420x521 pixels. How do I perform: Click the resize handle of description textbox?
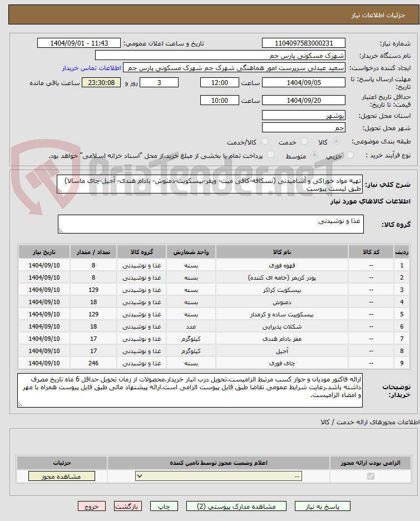(x=60, y=191)
